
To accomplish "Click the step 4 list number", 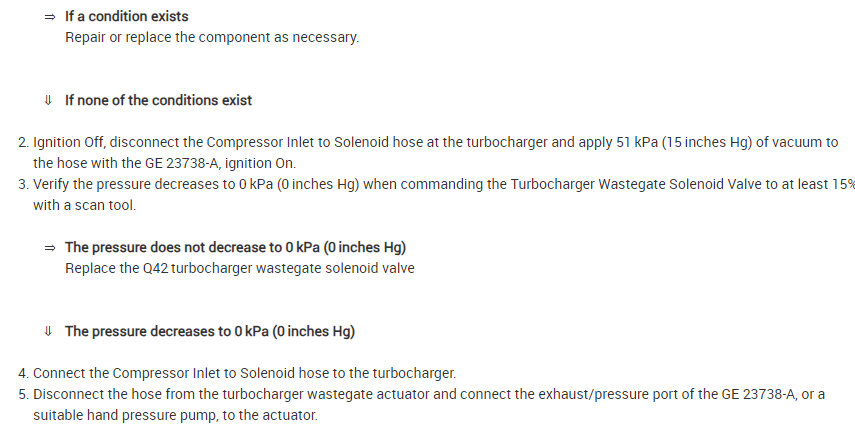I will point(23,372).
